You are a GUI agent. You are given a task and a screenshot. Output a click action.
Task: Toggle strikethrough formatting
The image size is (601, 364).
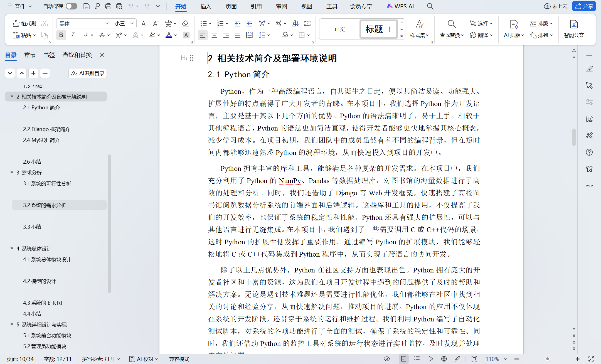[102, 35]
